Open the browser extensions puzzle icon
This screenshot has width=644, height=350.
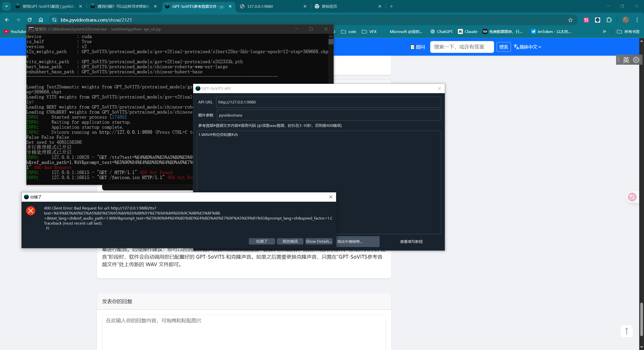click(609, 20)
